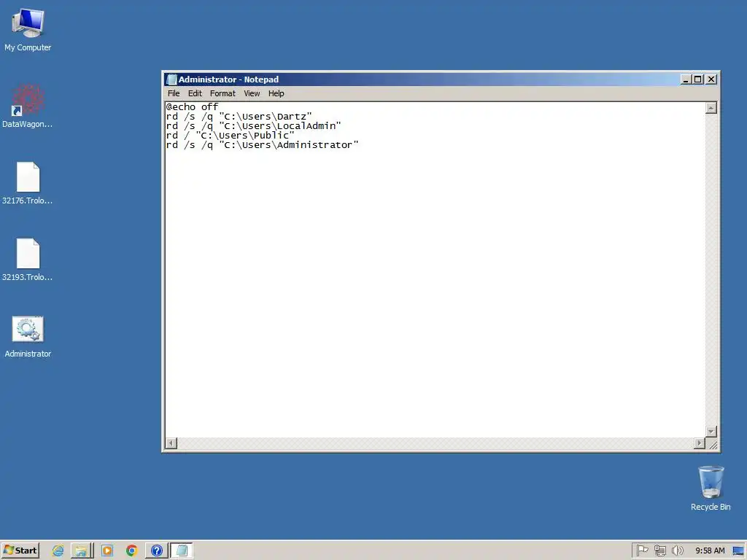Screen dimensions: 747x560
Task: Click the vertical scrollbar up arrow
Action: coord(711,108)
